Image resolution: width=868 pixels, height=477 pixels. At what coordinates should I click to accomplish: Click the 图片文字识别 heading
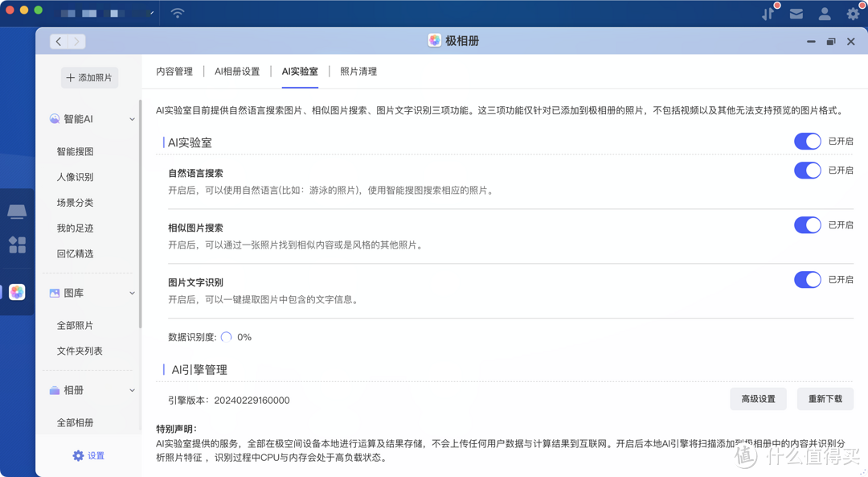click(x=196, y=282)
